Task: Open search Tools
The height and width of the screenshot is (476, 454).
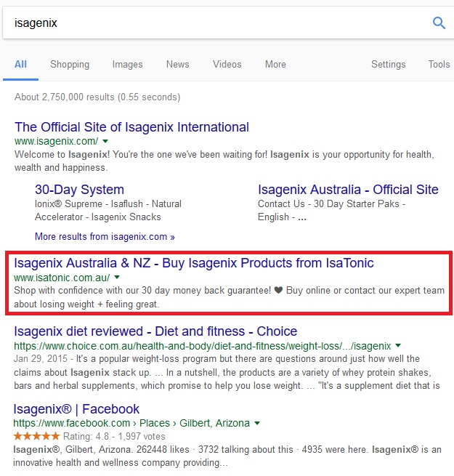Action: 439,65
